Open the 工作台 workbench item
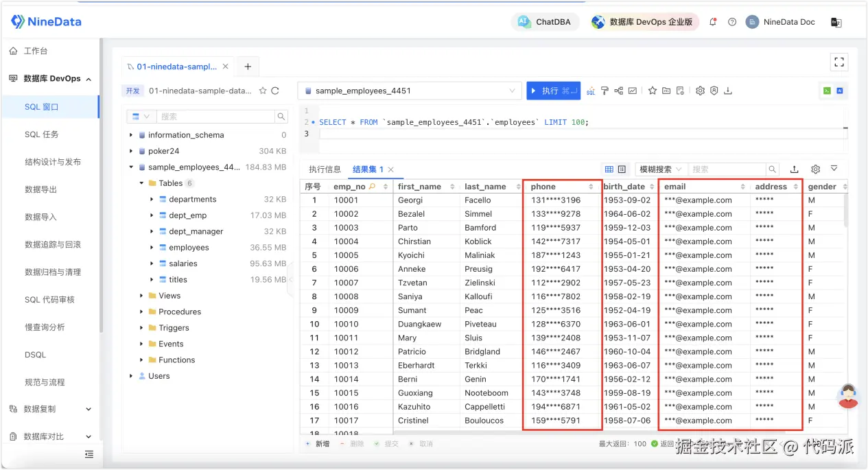 coord(36,51)
